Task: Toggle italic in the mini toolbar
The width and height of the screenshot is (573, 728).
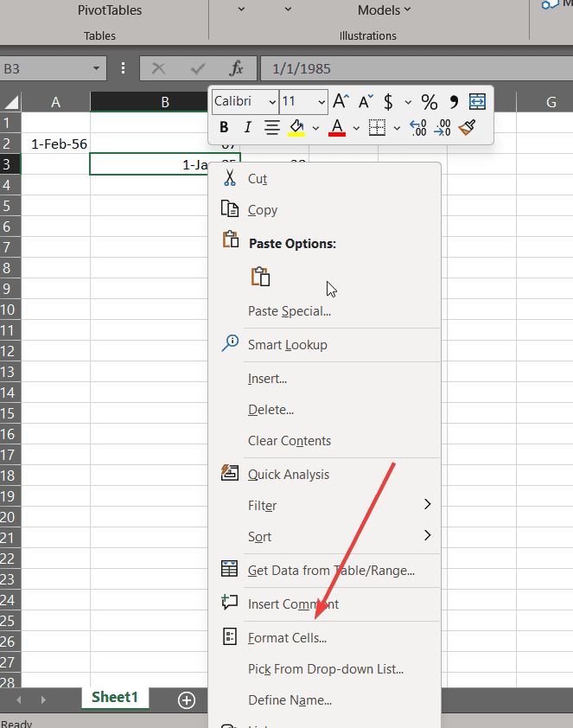Action: coord(247,128)
